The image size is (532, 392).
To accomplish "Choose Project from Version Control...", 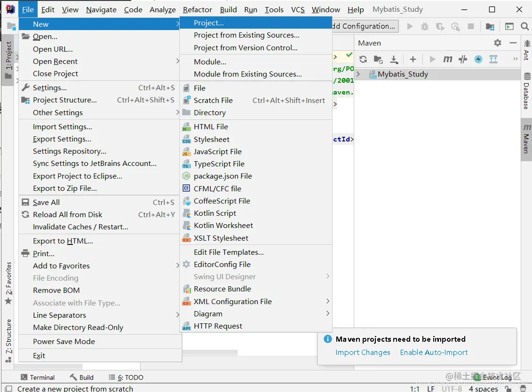I will click(256, 48).
